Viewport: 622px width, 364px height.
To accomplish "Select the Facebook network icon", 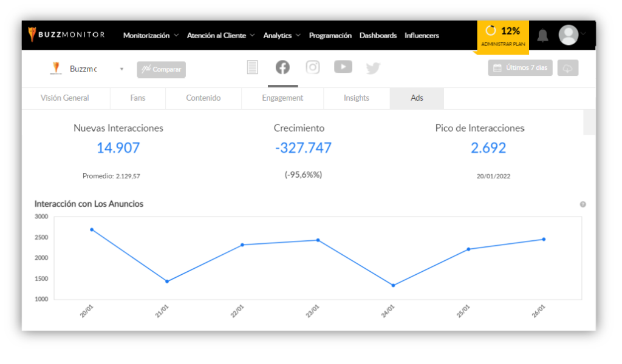I will [282, 67].
